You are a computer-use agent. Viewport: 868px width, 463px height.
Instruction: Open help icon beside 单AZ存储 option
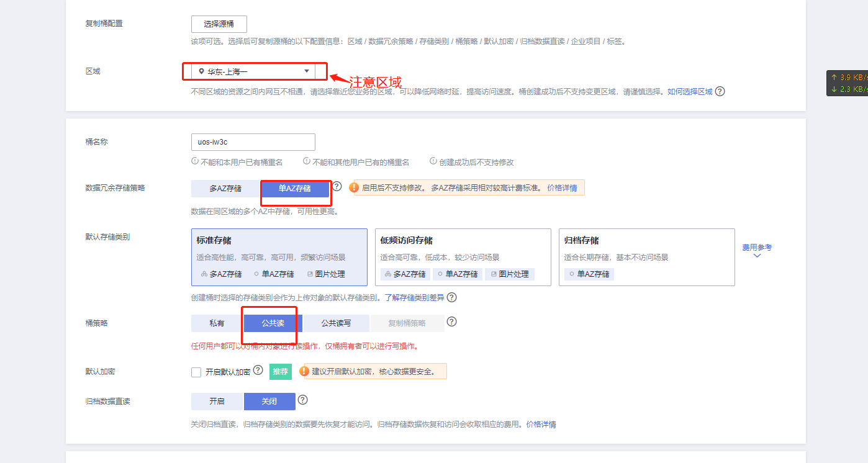click(337, 186)
